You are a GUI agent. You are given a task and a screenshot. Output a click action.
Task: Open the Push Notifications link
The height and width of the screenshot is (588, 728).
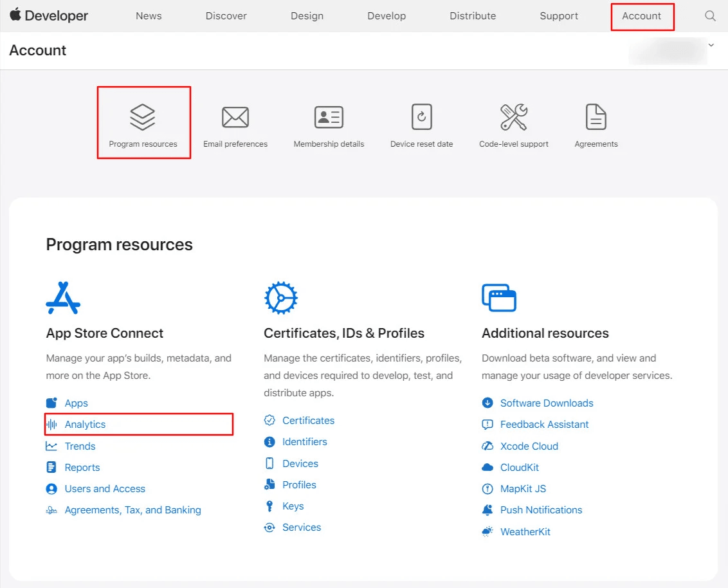tap(541, 510)
